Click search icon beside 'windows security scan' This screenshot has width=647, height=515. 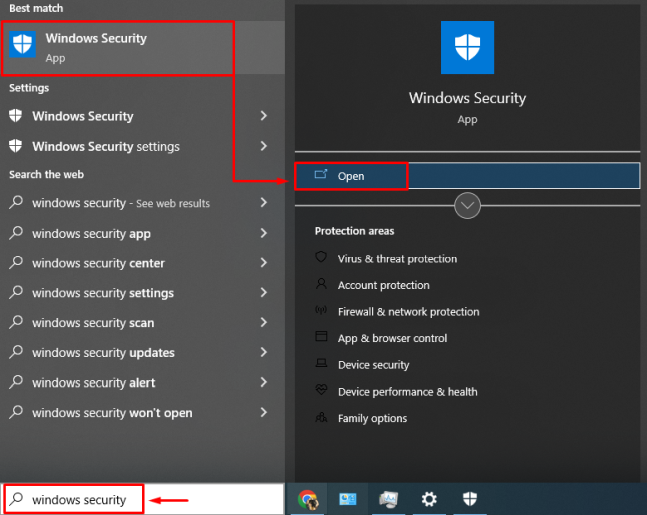click(16, 321)
